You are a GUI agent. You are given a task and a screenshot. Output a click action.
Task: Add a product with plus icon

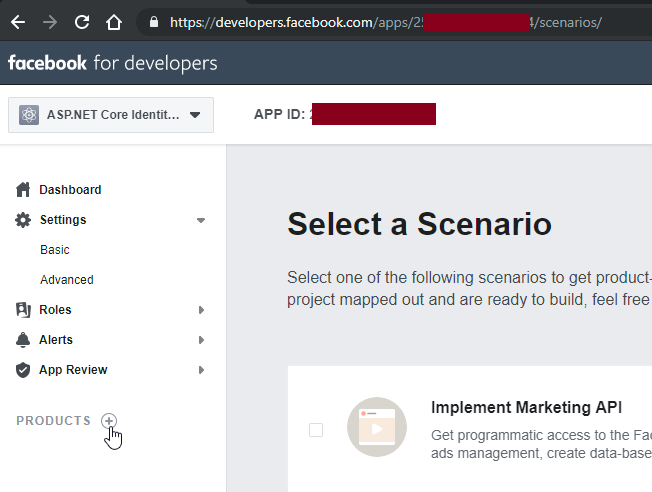tap(109, 421)
